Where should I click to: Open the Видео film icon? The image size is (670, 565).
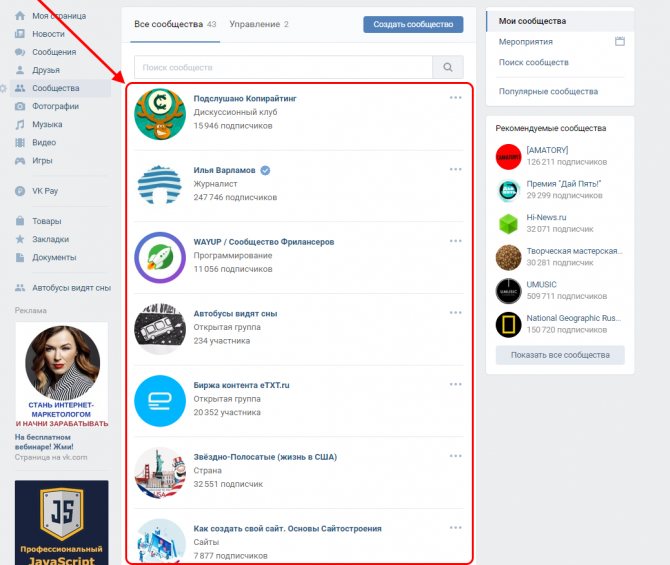pos(20,142)
